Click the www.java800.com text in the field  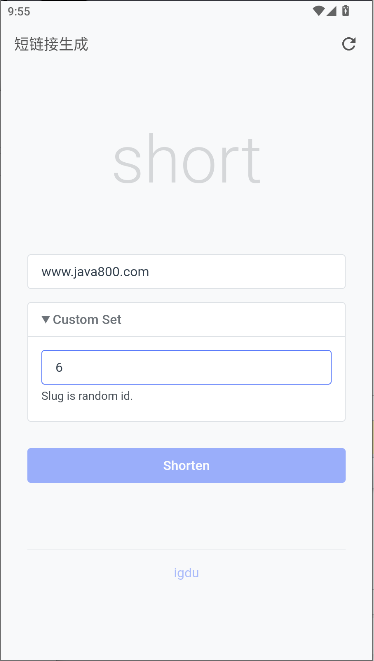[x=95, y=272]
